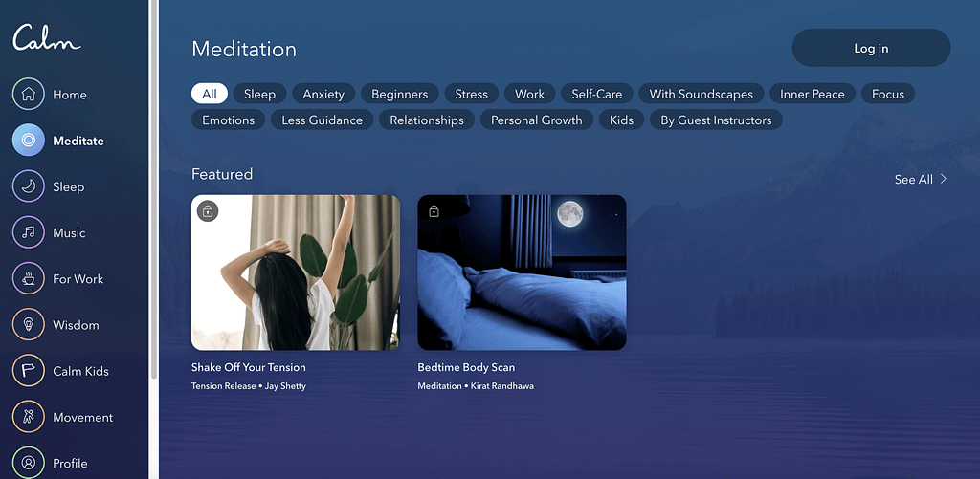980x479 pixels.
Task: Choose the Kids filter chip
Action: tap(621, 120)
